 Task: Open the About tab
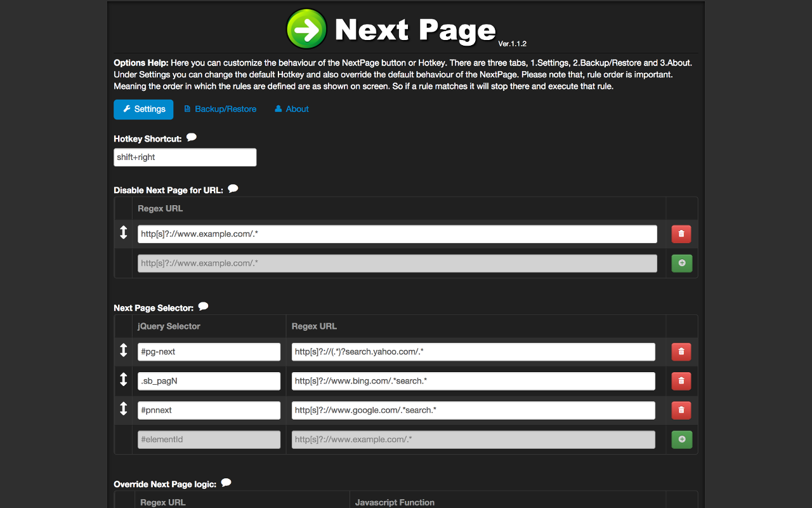tap(292, 109)
